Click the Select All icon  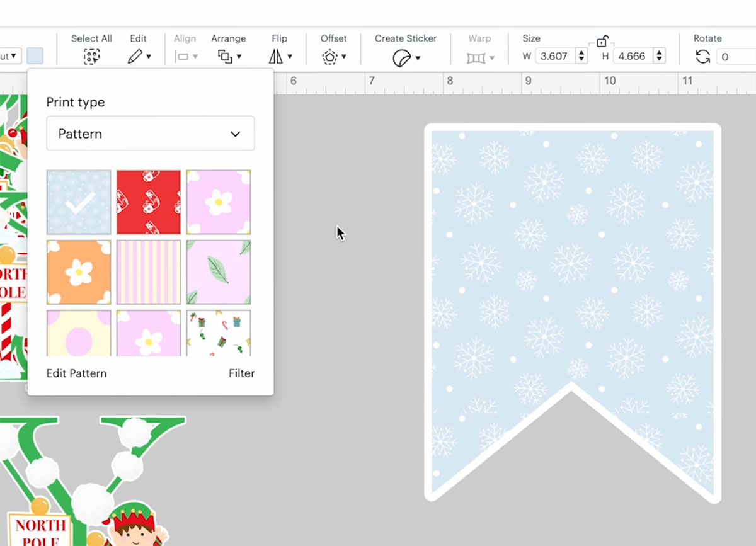pyautogui.click(x=92, y=57)
